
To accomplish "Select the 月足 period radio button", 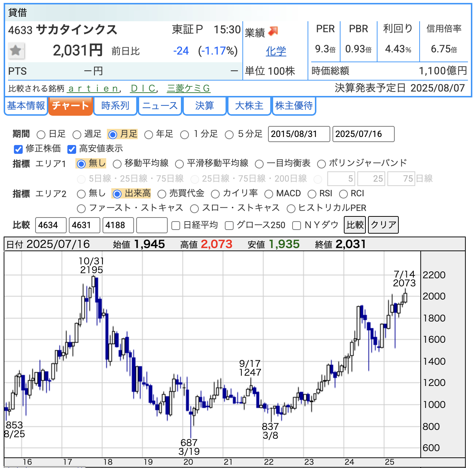I will pos(113,135).
